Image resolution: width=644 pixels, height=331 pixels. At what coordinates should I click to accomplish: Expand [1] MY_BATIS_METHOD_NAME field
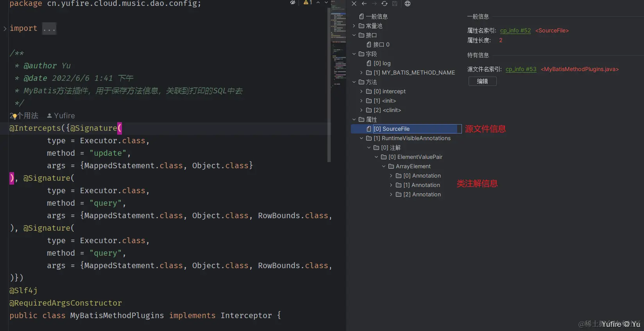[361, 73]
